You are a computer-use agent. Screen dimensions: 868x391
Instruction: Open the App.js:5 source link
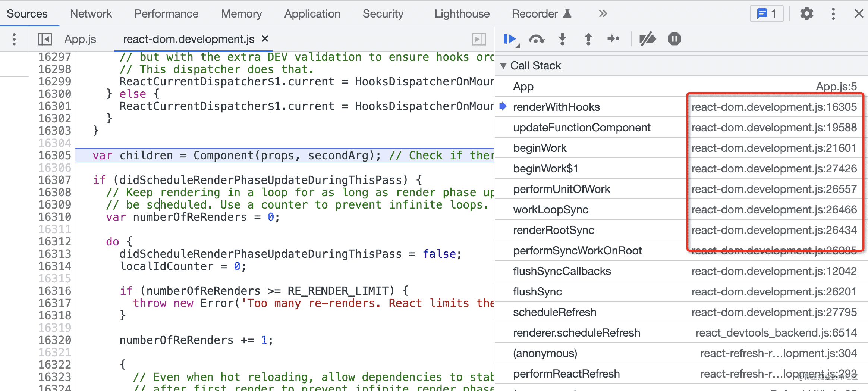point(836,87)
